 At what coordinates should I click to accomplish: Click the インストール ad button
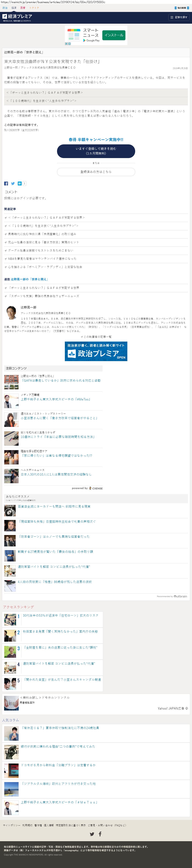pyautogui.click(x=114, y=35)
